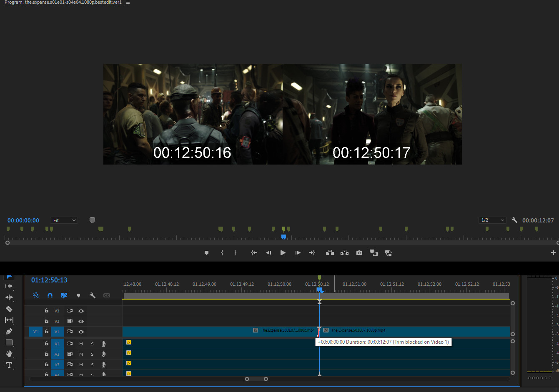Select the Ripple Edit tool
The width and height of the screenshot is (559, 392).
coord(9,297)
